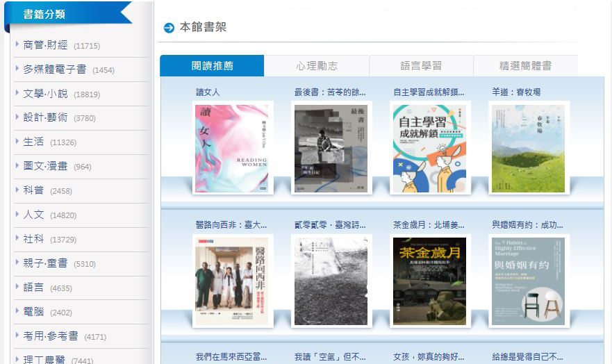This screenshot has height=364, width=612.
Task: Click the 醫路向西非 book cover
Action: point(232,281)
